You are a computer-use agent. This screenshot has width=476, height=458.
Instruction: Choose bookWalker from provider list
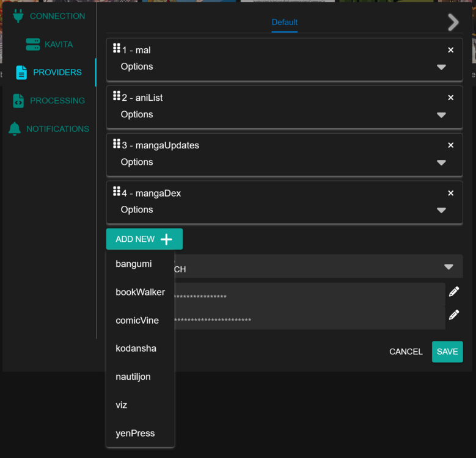pyautogui.click(x=141, y=292)
